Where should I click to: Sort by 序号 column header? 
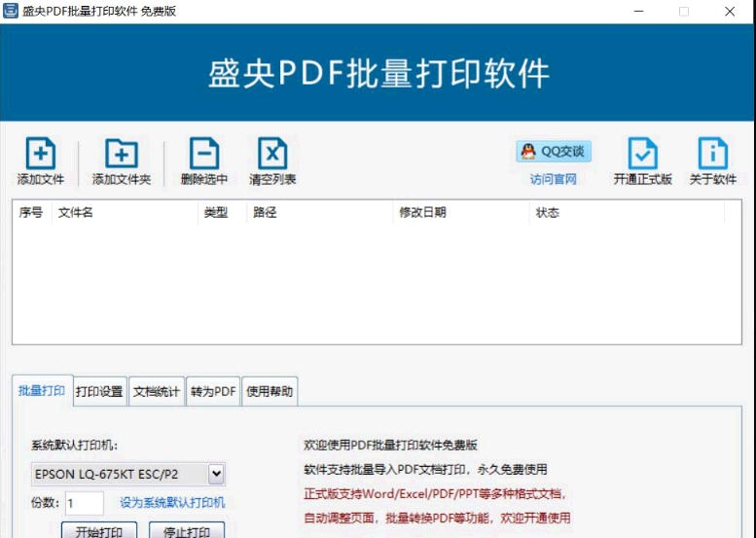(x=31, y=212)
